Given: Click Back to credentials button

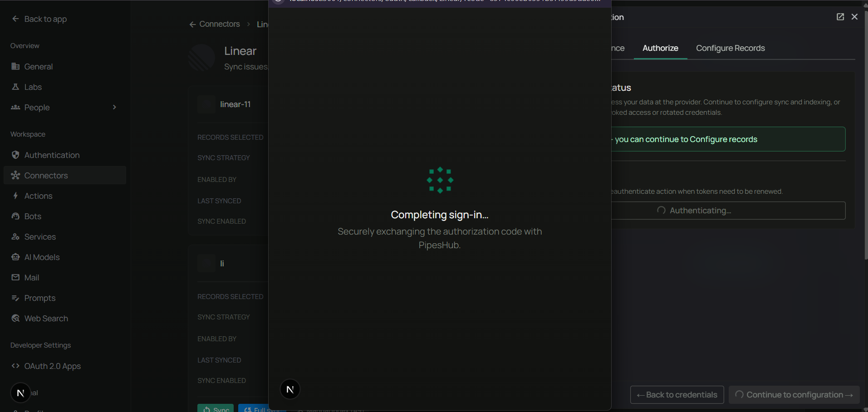Looking at the screenshot, I should click(677, 395).
